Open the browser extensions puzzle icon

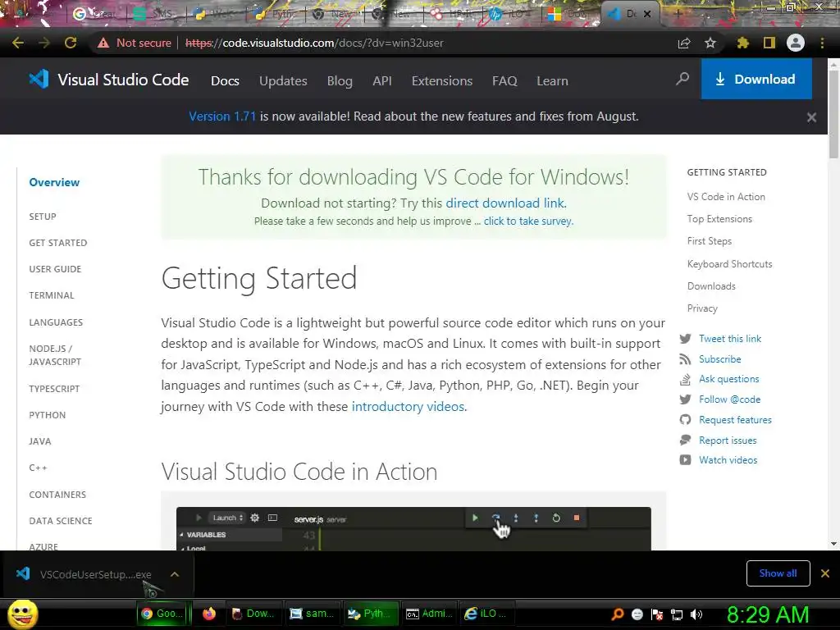click(743, 43)
